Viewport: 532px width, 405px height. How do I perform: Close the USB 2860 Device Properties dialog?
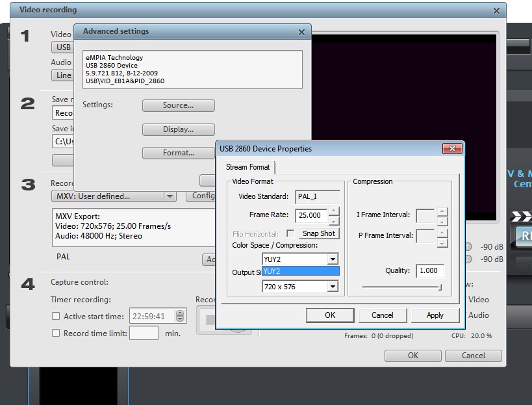452,149
